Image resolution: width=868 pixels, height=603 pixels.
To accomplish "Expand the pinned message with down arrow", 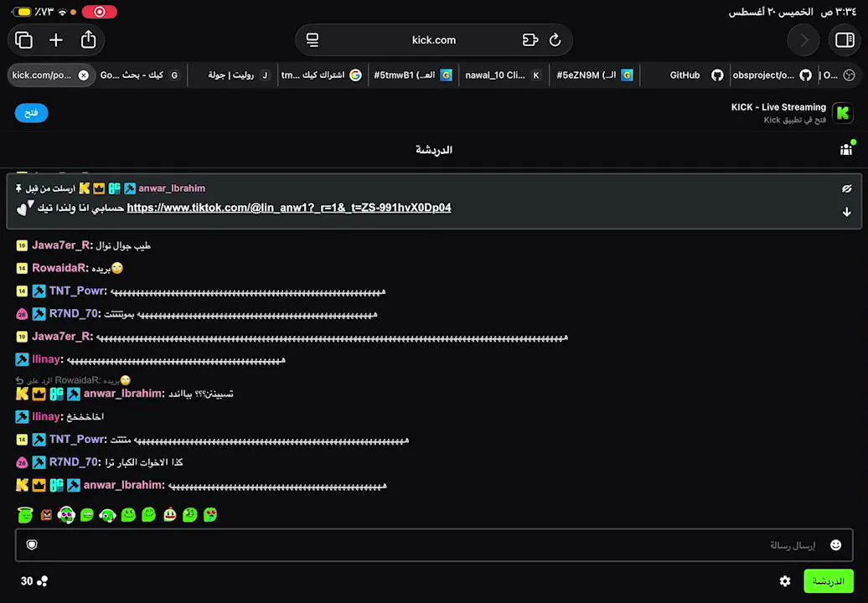I will 847,212.
